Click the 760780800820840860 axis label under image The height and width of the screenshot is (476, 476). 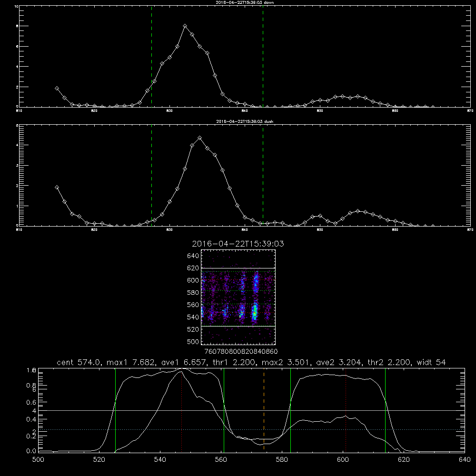241,351
